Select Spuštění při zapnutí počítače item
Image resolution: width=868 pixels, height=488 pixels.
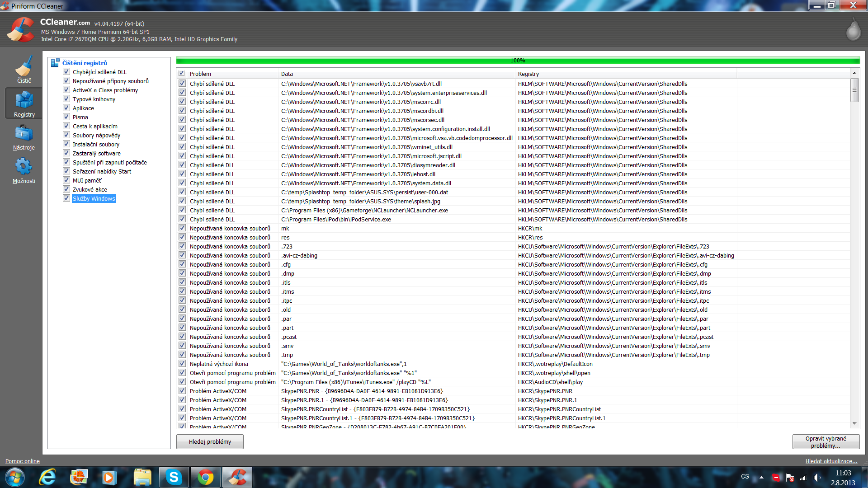pyautogui.click(x=110, y=162)
